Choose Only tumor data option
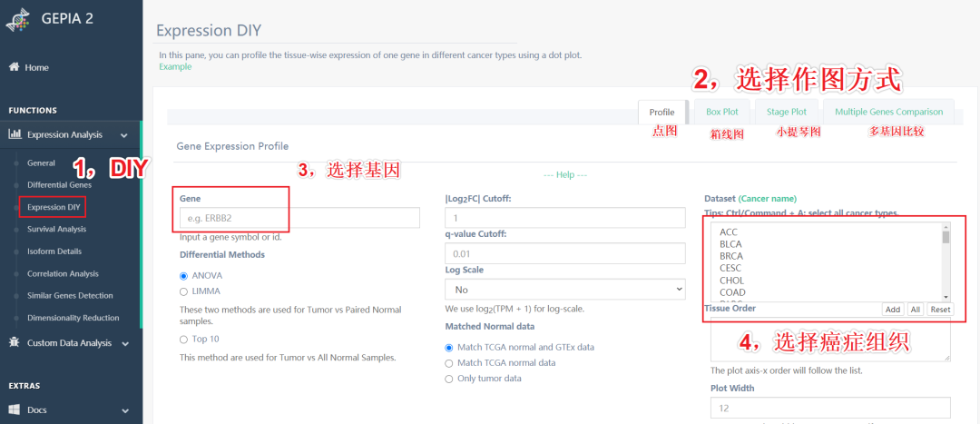This screenshot has width=980, height=424. point(449,379)
